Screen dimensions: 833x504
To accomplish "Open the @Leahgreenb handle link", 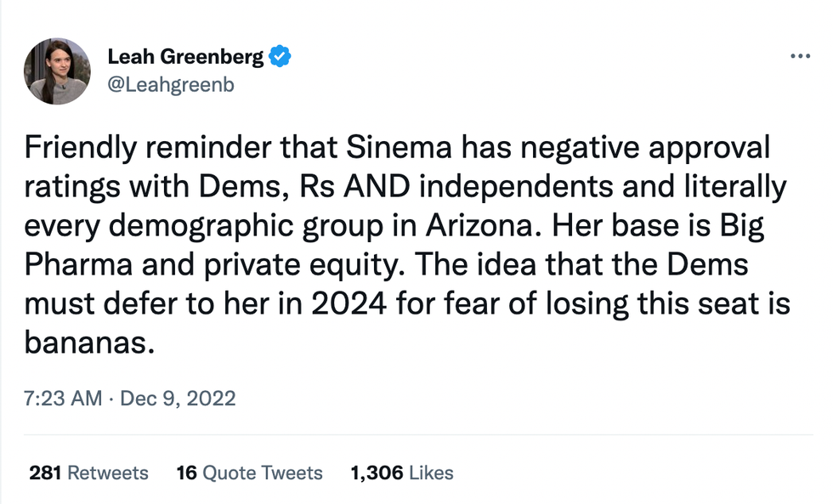I will tap(170, 84).
